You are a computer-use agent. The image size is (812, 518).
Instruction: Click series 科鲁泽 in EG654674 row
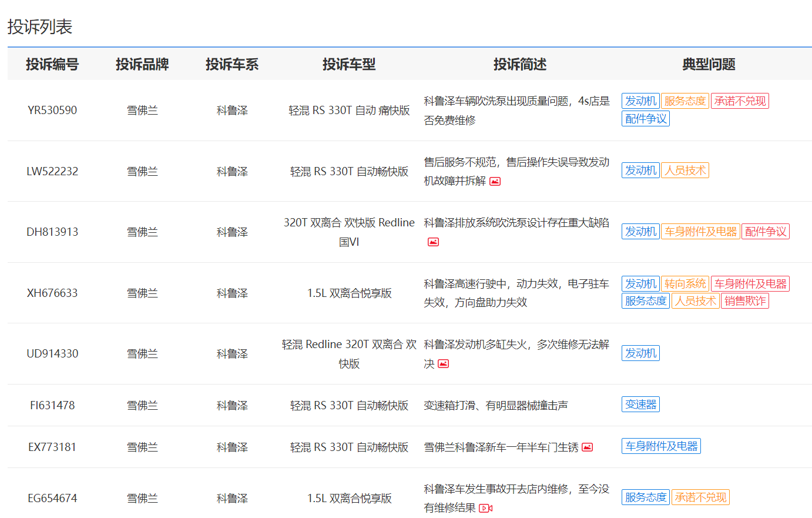point(232,499)
